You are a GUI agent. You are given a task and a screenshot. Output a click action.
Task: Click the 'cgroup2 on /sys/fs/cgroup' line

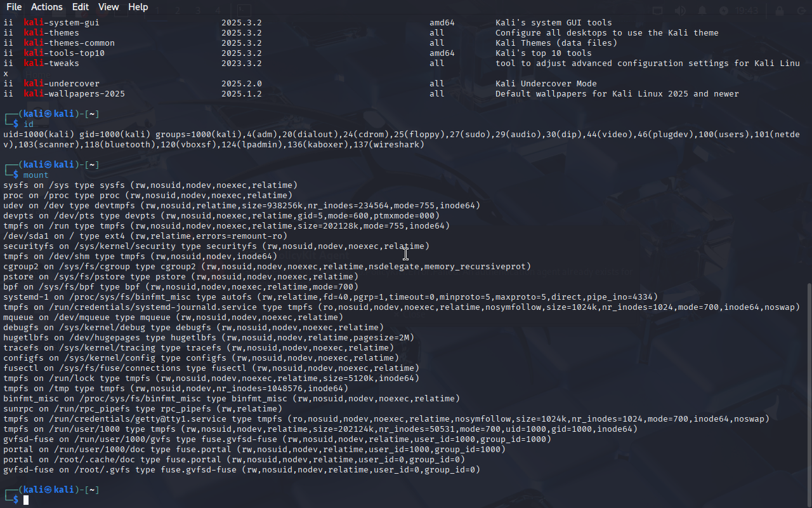[x=267, y=266]
